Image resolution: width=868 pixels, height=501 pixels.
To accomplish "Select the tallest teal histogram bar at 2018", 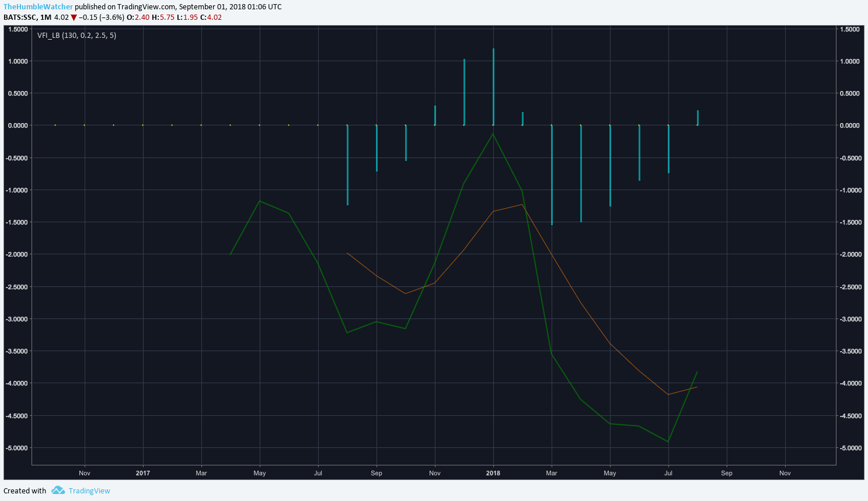I will pos(493,87).
